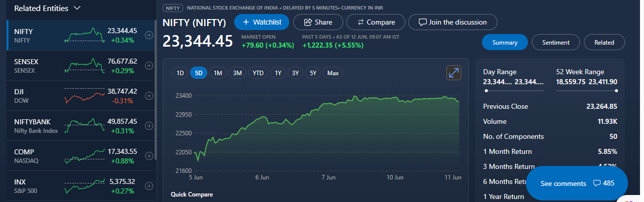Image resolution: width=644 pixels, height=202 pixels.
Task: Click DJI red sparkline chart
Action: (85, 96)
